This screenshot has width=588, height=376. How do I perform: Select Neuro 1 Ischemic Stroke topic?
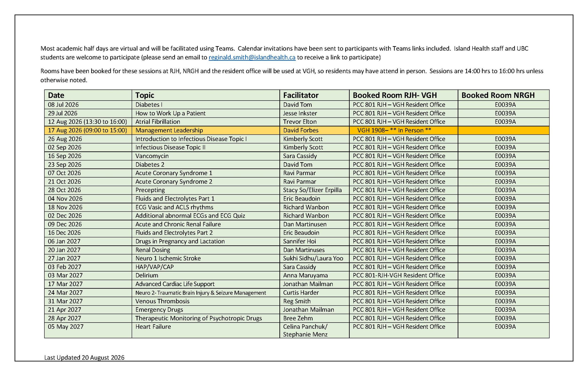click(206, 259)
